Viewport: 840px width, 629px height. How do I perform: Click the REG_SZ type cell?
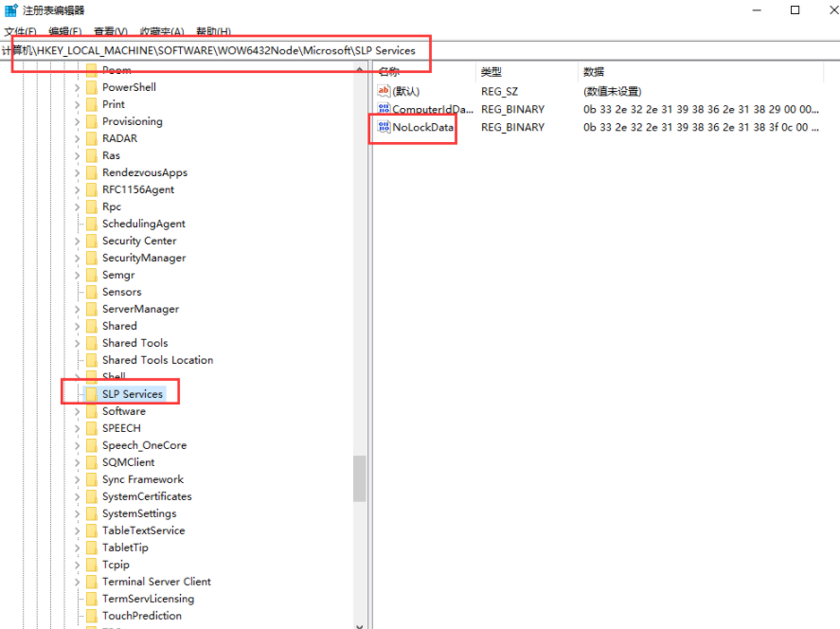[499, 92]
